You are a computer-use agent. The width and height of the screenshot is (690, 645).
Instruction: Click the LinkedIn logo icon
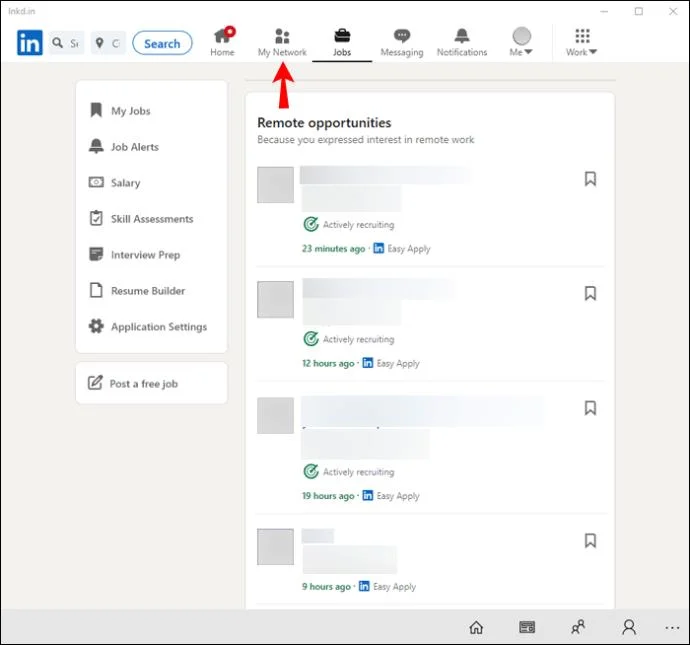[29, 43]
